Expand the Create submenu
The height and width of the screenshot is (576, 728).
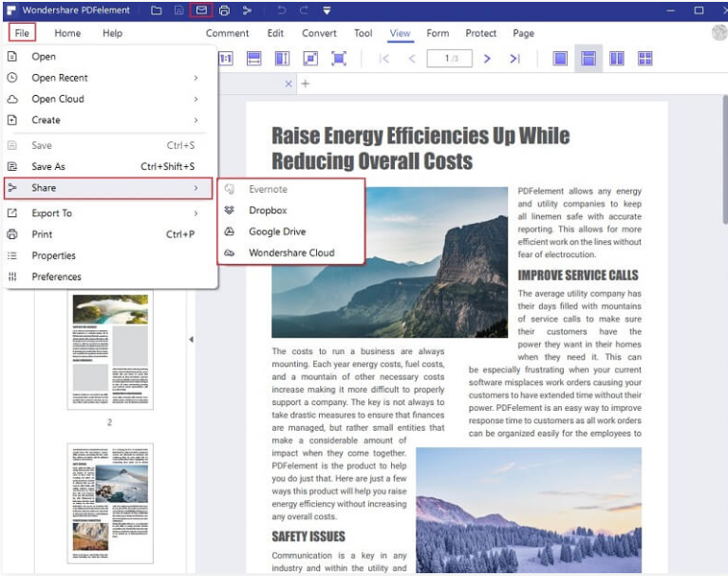click(109, 121)
